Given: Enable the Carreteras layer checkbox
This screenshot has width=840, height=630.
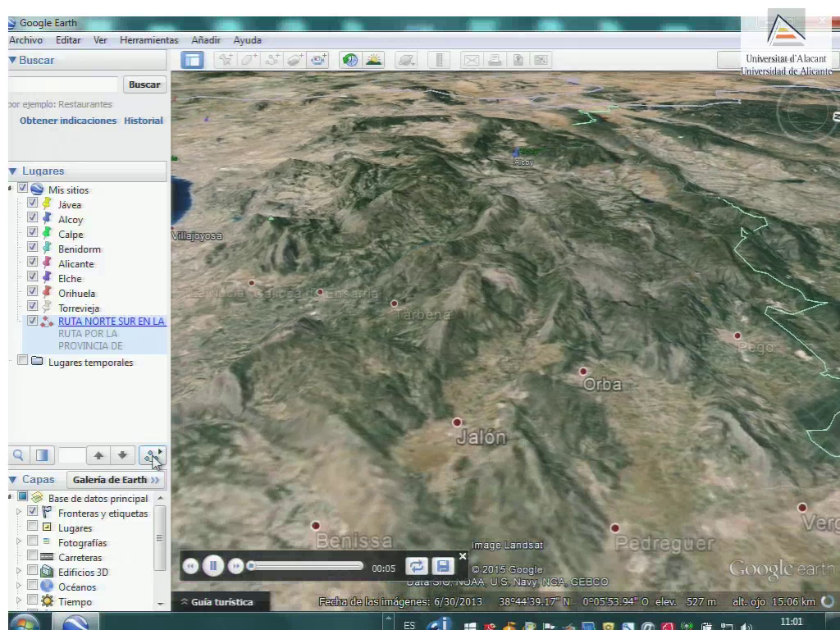Looking at the screenshot, I should tap(32, 555).
